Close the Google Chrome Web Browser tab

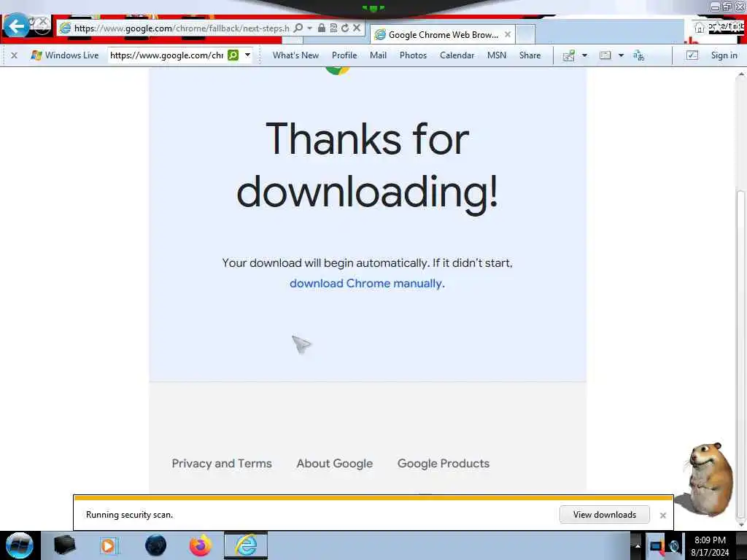tap(508, 34)
